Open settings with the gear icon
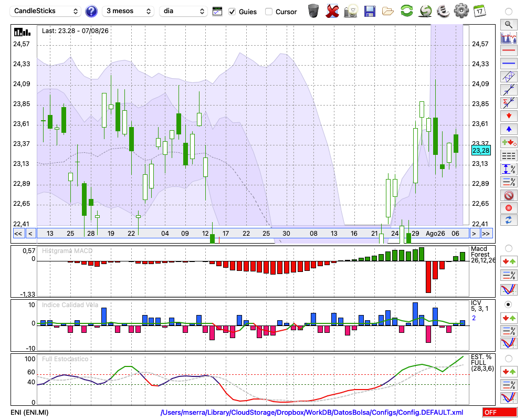This screenshot has width=525, height=420. (x=461, y=11)
